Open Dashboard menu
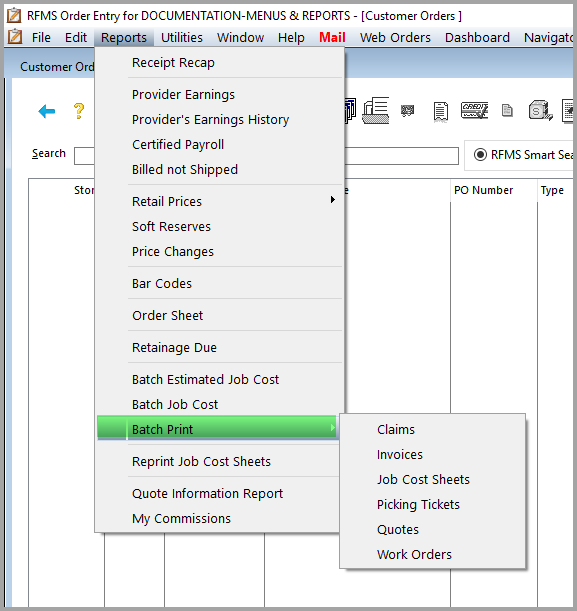This screenshot has height=611, width=577. [x=477, y=37]
